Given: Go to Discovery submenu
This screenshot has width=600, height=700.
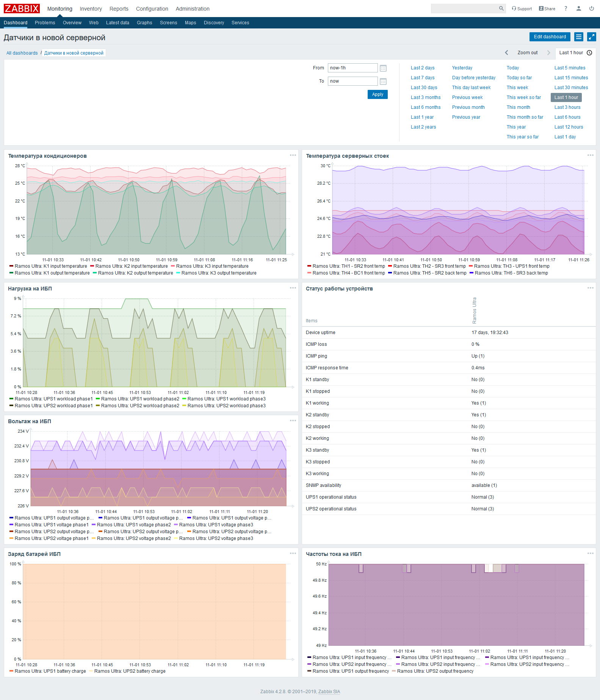Looking at the screenshot, I should [x=214, y=23].
